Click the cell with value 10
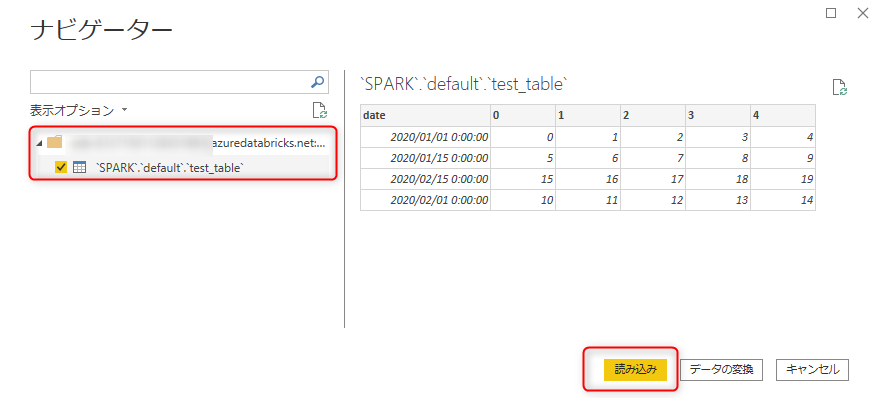Image resolution: width=879 pixels, height=398 pixels. [x=522, y=200]
